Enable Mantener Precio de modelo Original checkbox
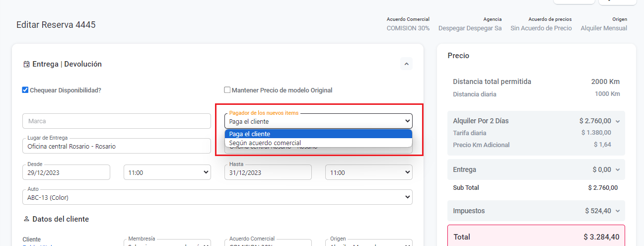Image resolution: width=644 pixels, height=246 pixels. 227,90
